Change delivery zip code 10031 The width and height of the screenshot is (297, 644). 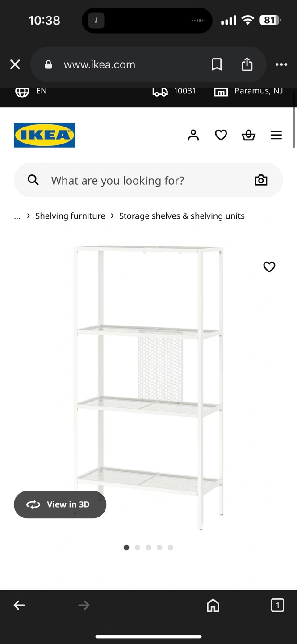click(174, 91)
